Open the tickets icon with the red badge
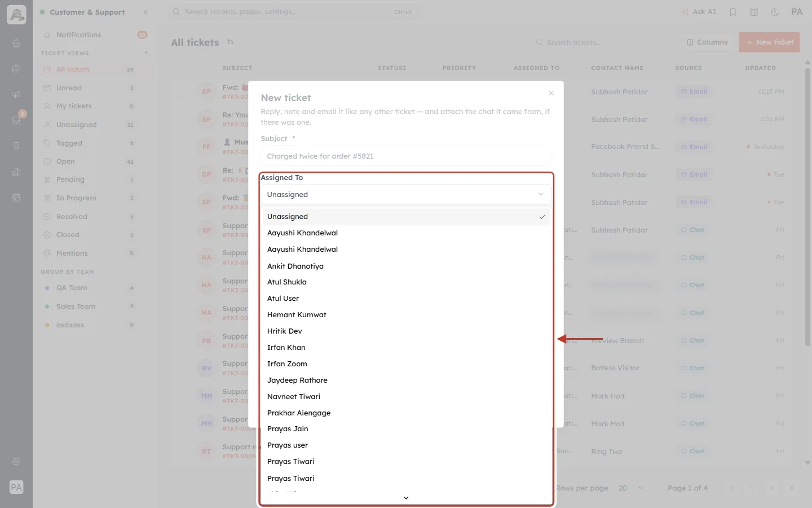Screen dimensions: 812x508 16,120
